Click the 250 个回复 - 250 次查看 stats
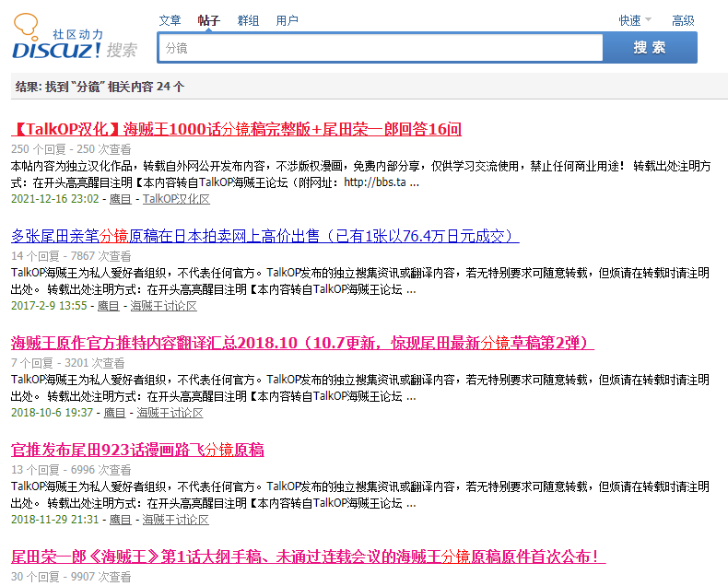 click(x=71, y=149)
